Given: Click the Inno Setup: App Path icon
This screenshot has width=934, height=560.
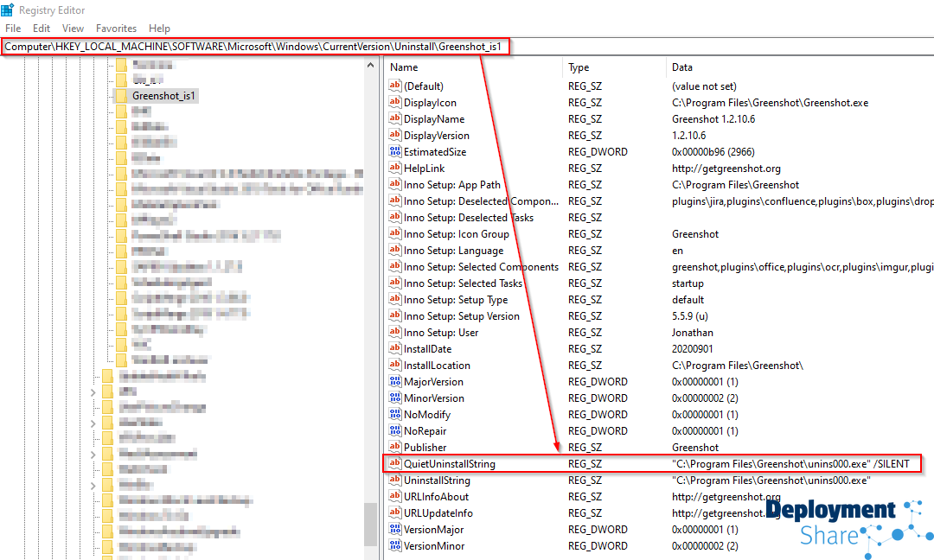Looking at the screenshot, I should [x=395, y=184].
